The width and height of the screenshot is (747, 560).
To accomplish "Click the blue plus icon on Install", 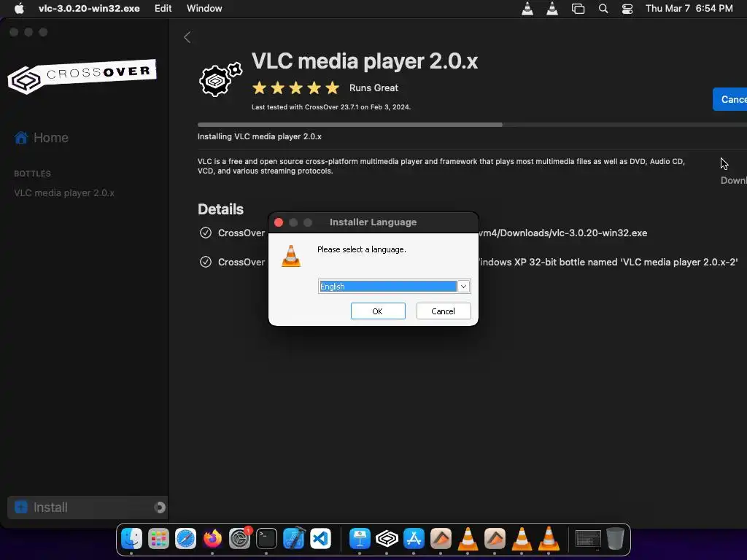I will (21, 507).
